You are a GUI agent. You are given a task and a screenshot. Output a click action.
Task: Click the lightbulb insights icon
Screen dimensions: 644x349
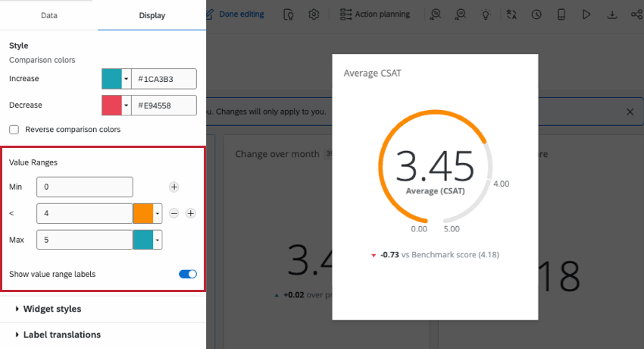pyautogui.click(x=486, y=14)
